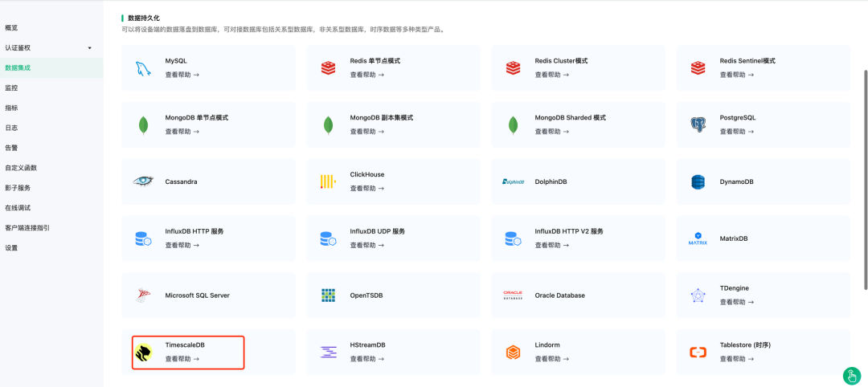Open 客户端连接指引 in the sidebar

click(x=51, y=228)
